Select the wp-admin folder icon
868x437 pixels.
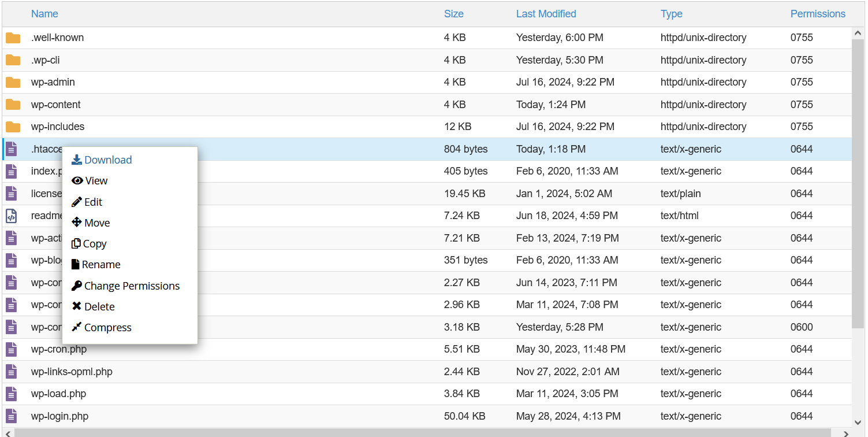(x=13, y=83)
